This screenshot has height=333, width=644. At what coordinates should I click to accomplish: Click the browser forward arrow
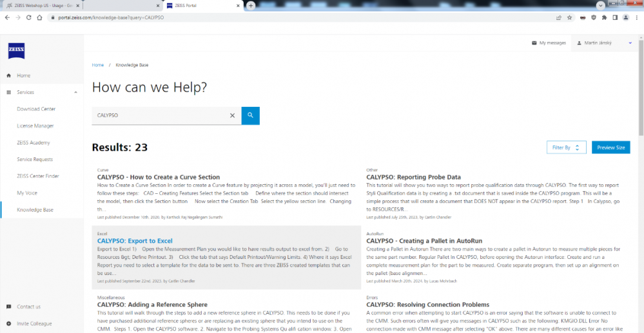[17, 17]
